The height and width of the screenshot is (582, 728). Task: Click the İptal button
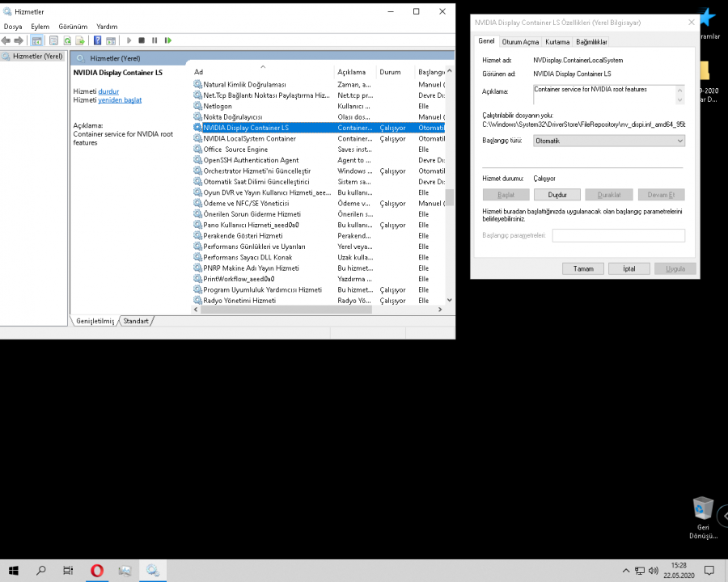pyautogui.click(x=629, y=268)
